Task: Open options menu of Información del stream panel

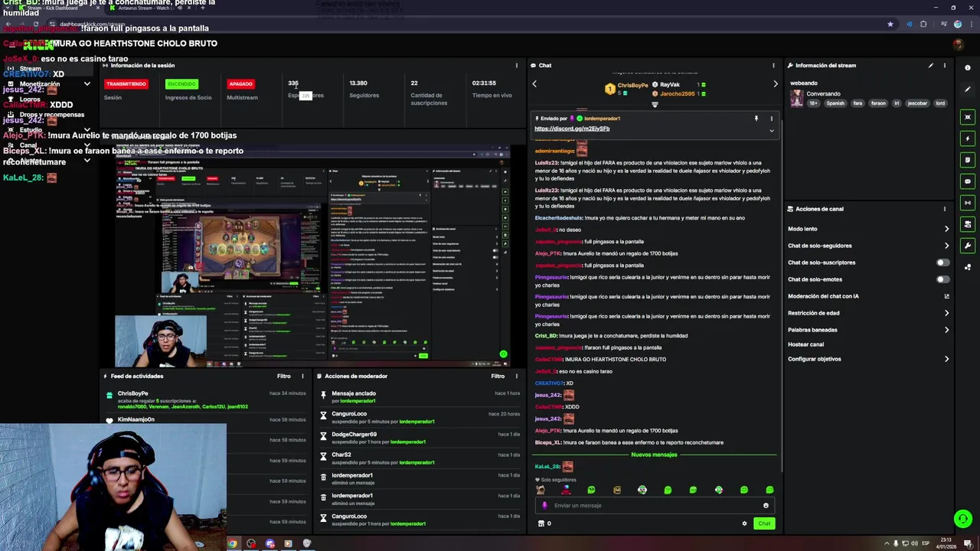Action: [944, 65]
